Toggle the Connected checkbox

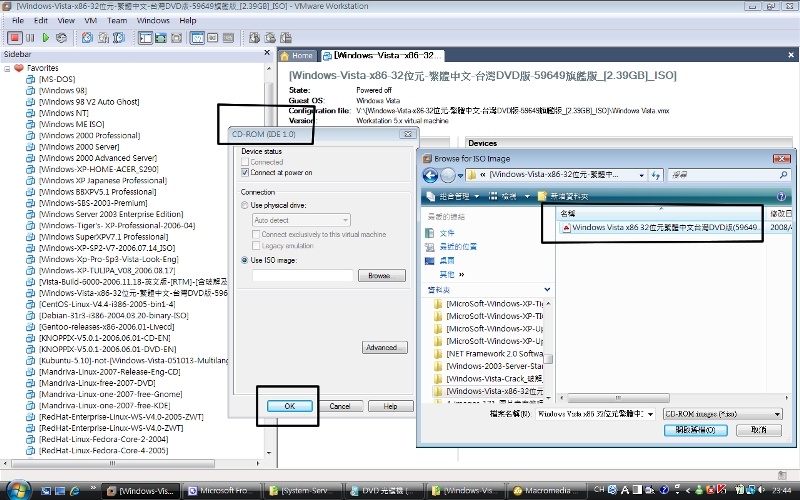click(245, 162)
